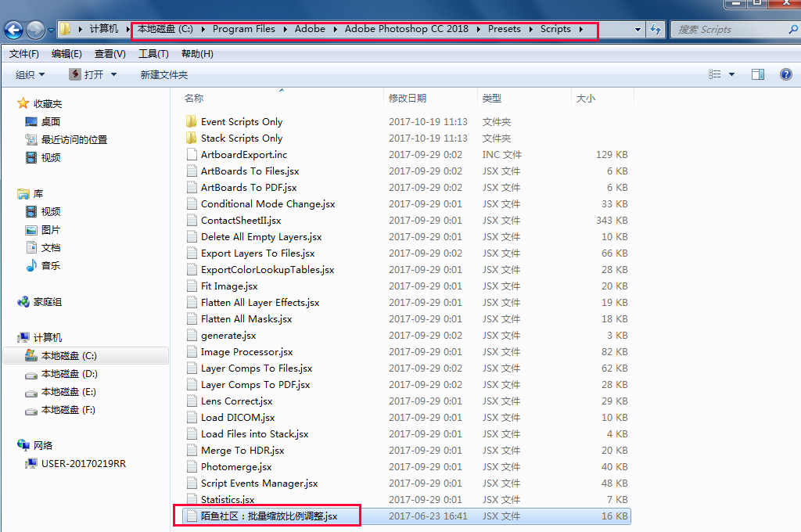Select the Lens Correct.jsx file icon
This screenshot has height=532, width=801.
point(192,401)
